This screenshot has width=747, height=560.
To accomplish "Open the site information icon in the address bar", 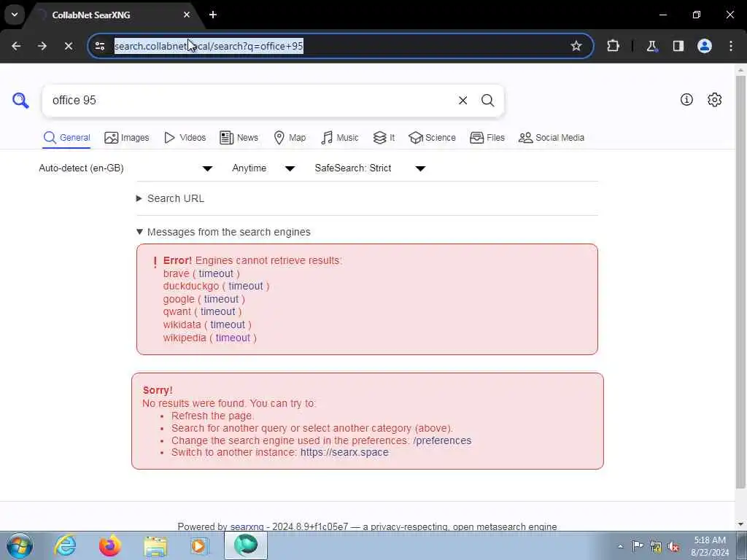I will point(100,46).
